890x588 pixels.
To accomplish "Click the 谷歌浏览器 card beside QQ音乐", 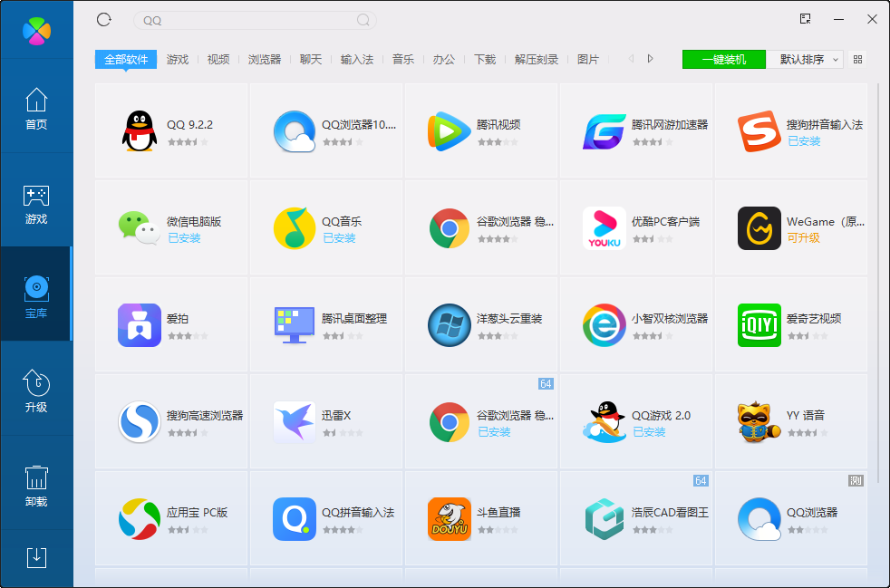I will [481, 227].
